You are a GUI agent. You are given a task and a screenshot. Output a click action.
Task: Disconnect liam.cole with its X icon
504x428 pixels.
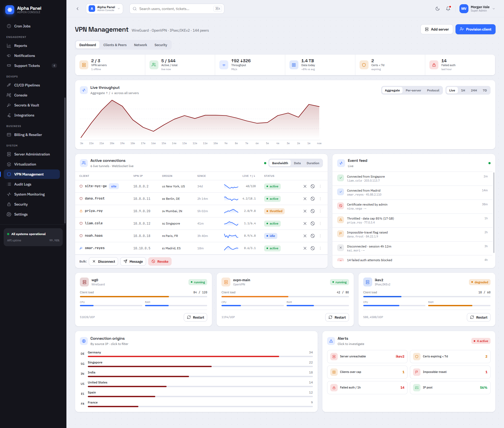click(305, 223)
